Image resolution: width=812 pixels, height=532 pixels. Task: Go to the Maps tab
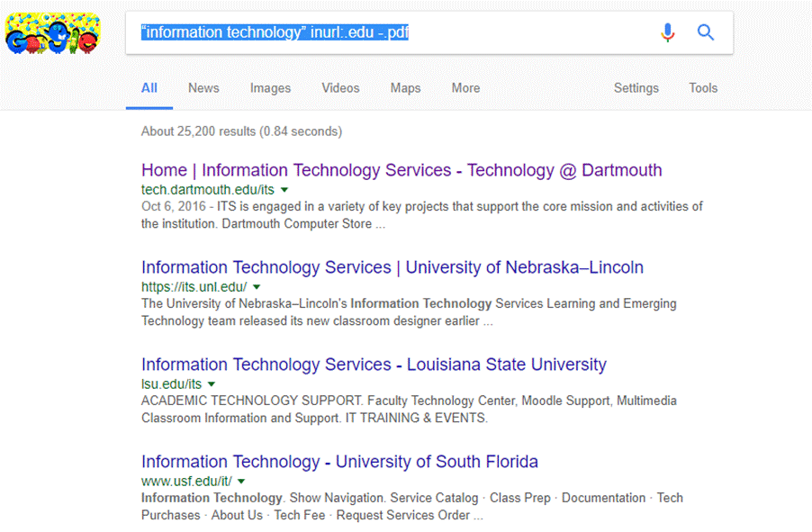[x=405, y=88]
